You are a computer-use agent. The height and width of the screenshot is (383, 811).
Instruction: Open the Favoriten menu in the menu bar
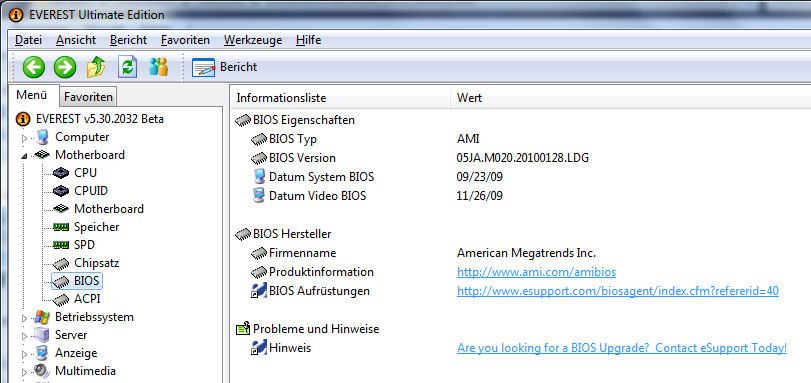(x=185, y=40)
